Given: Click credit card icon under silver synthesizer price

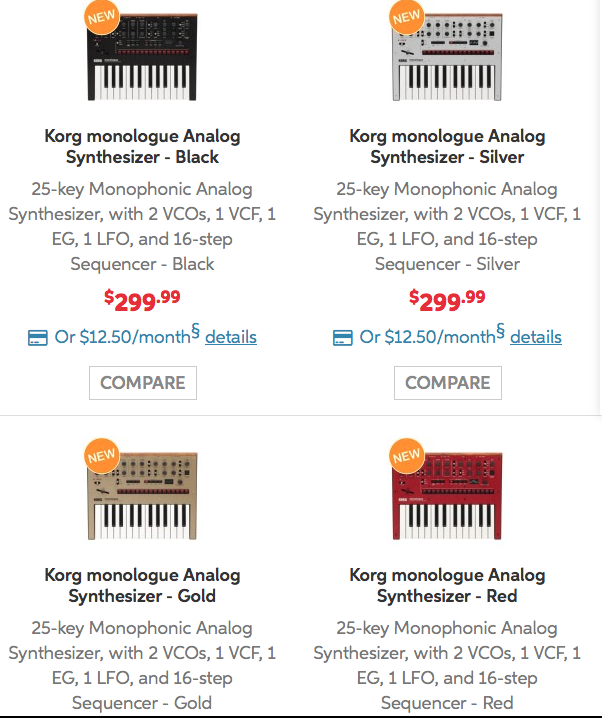Looking at the screenshot, I should coord(342,338).
